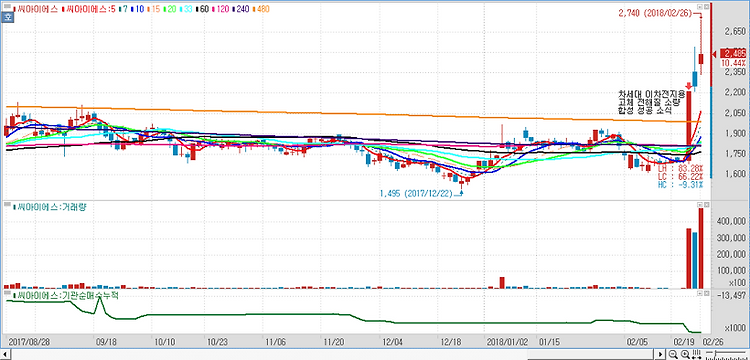Click the news annotation about 차세대 이차전지용
The width and height of the screenshot is (750, 360).
tap(651, 102)
